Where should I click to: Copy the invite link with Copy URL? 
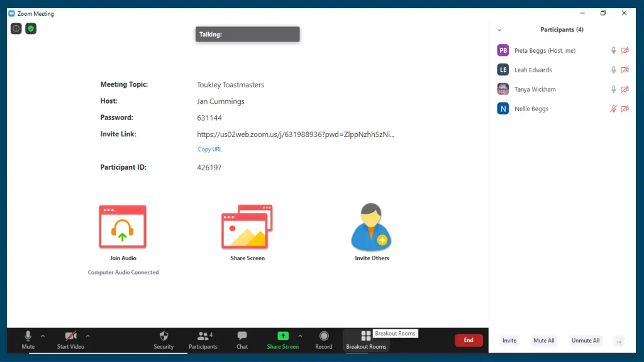(210, 150)
